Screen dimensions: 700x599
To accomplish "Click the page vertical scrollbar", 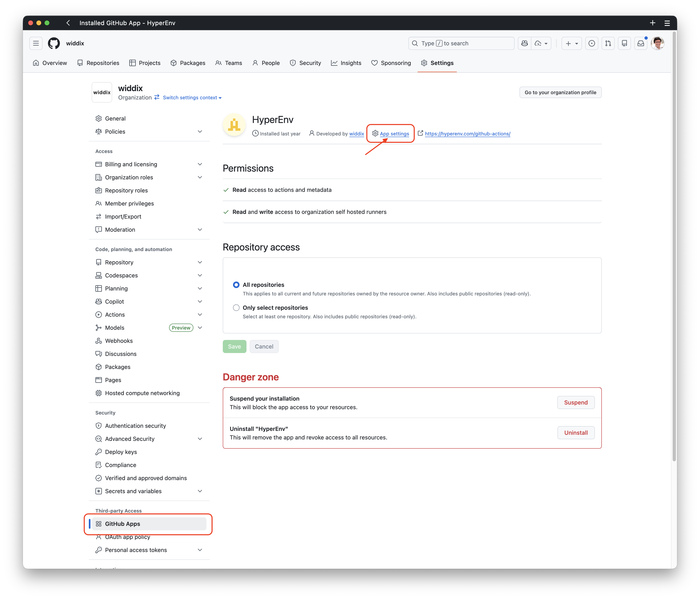I will pyautogui.click(x=674, y=247).
